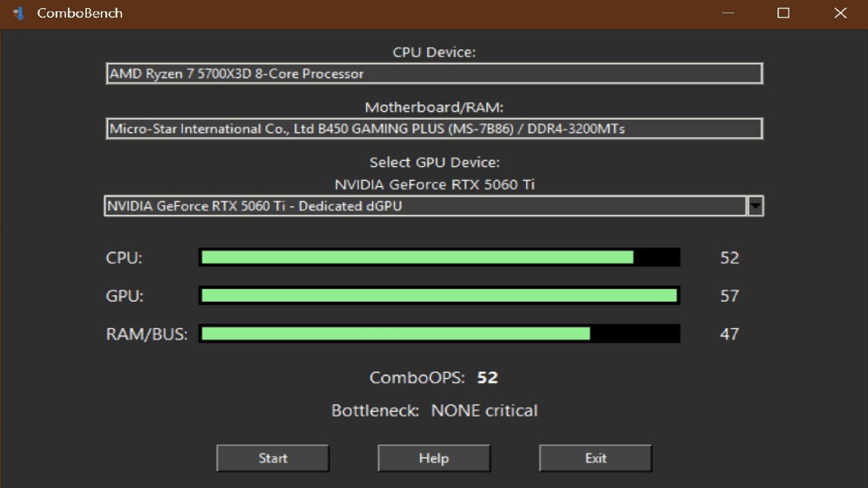
Task: Click the dropdown arrow next to GPU selector
Action: [x=754, y=206]
